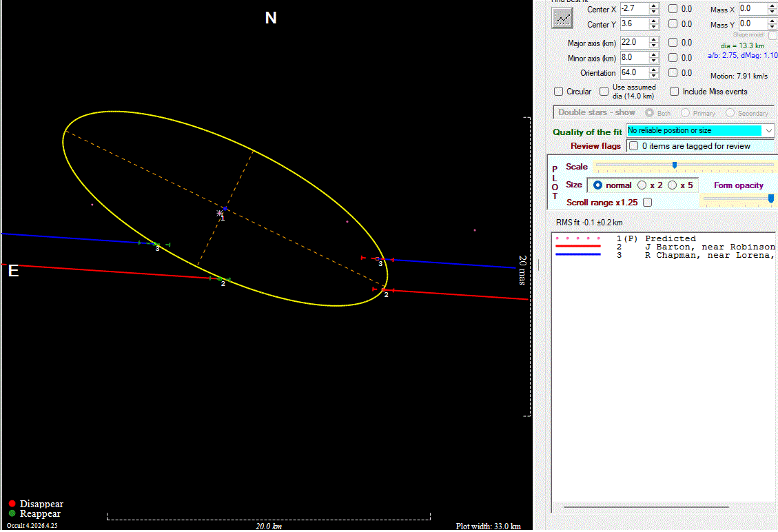The image size is (778, 532).
Task: Select the normal size radio button
Action: [598, 185]
